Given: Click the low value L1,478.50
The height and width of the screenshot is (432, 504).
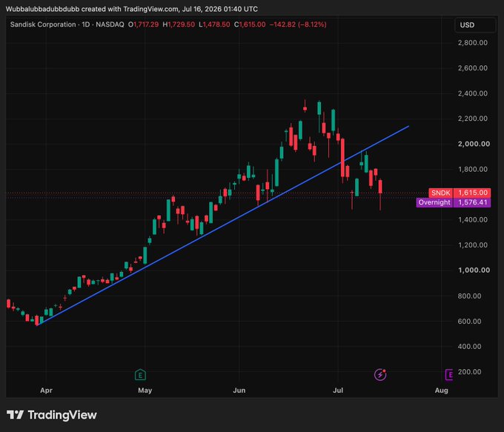Looking at the screenshot, I should [214, 24].
